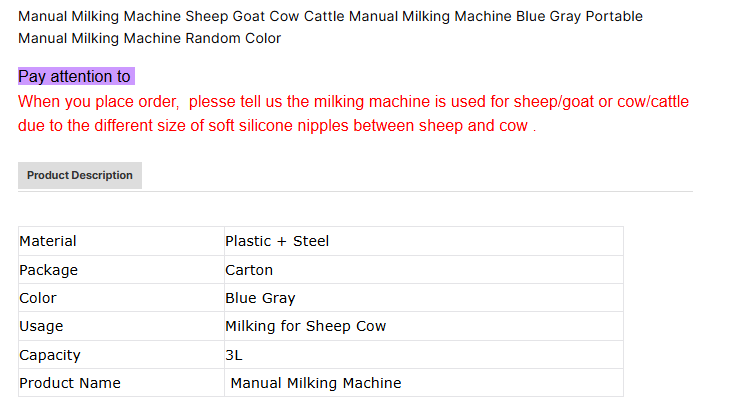
Task: Click the red line starting 'due to the different size'
Action: (277, 126)
